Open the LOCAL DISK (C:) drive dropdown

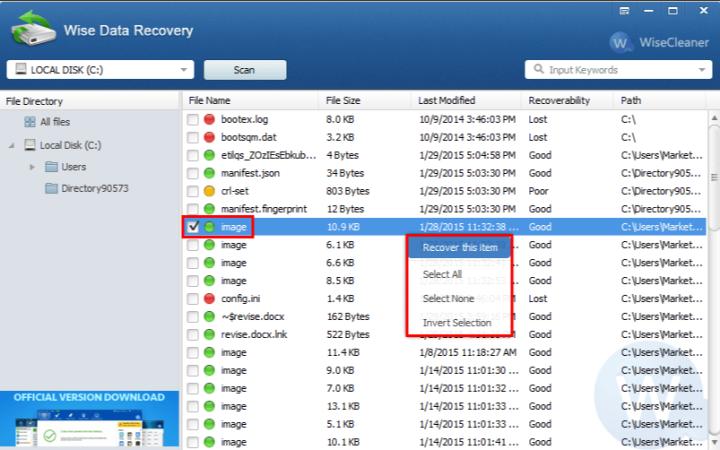pos(100,69)
